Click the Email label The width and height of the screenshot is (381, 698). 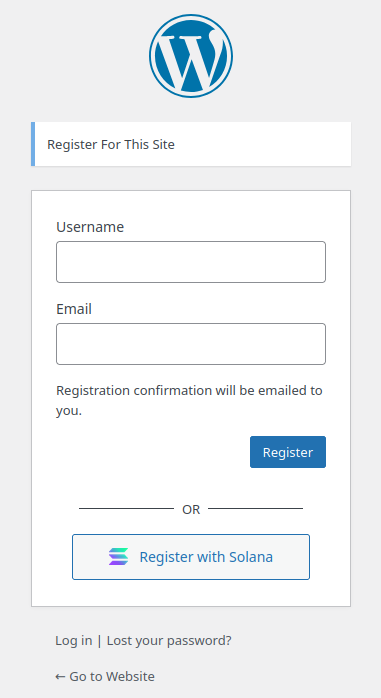pyautogui.click(x=74, y=309)
